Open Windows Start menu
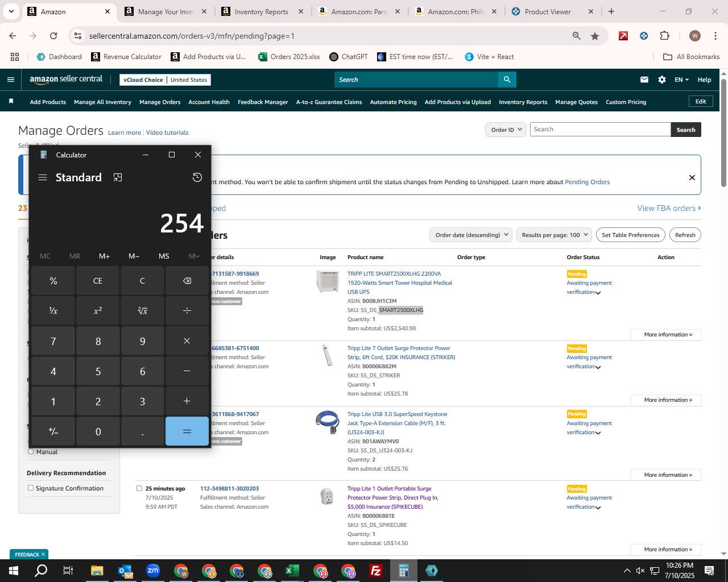 click(x=14, y=571)
